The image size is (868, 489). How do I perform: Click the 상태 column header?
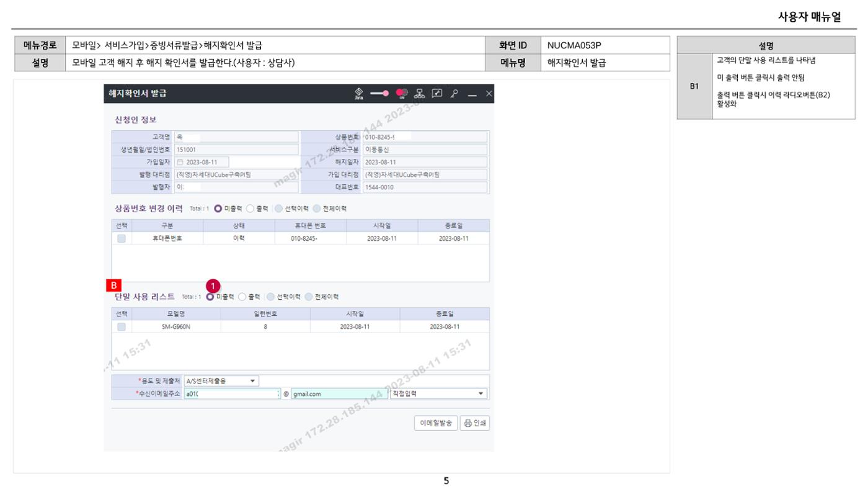tap(239, 225)
